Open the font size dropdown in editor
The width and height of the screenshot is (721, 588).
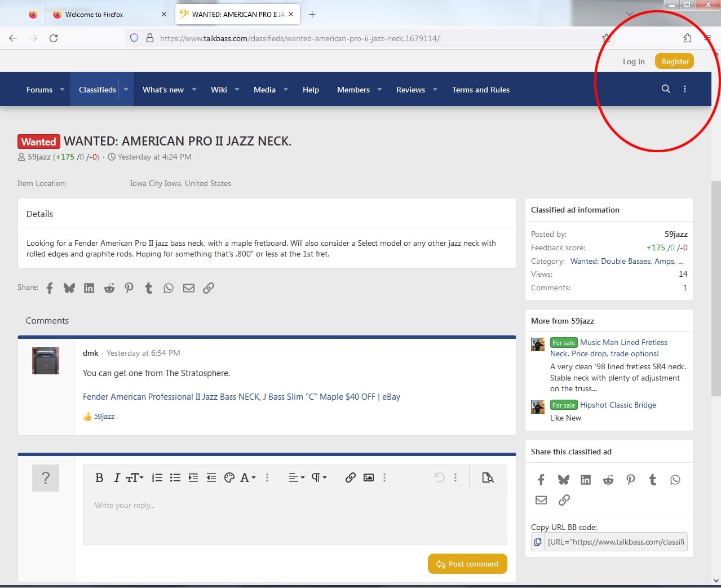(x=134, y=478)
